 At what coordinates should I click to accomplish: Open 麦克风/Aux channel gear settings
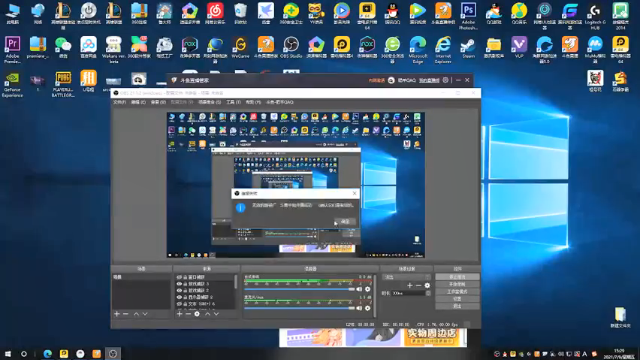[x=368, y=308]
